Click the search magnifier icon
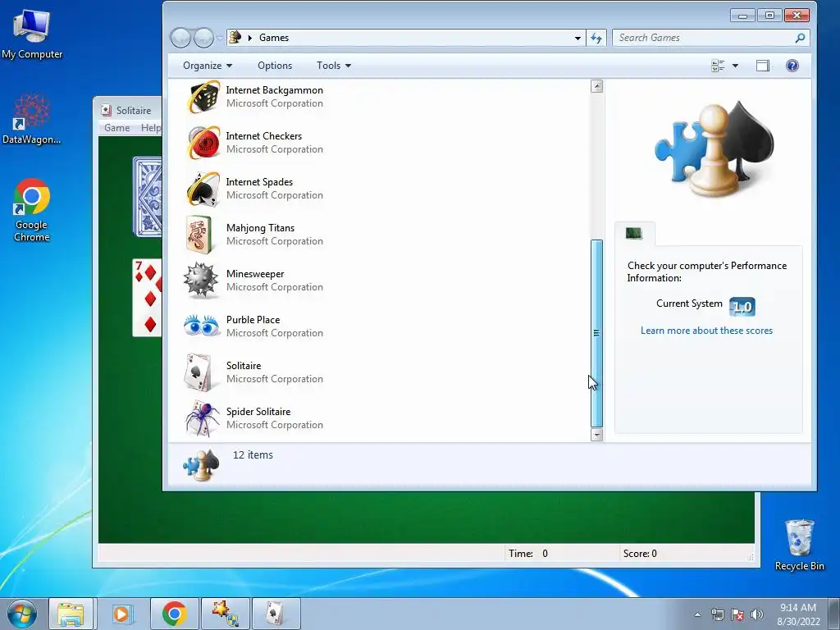 pyautogui.click(x=800, y=38)
